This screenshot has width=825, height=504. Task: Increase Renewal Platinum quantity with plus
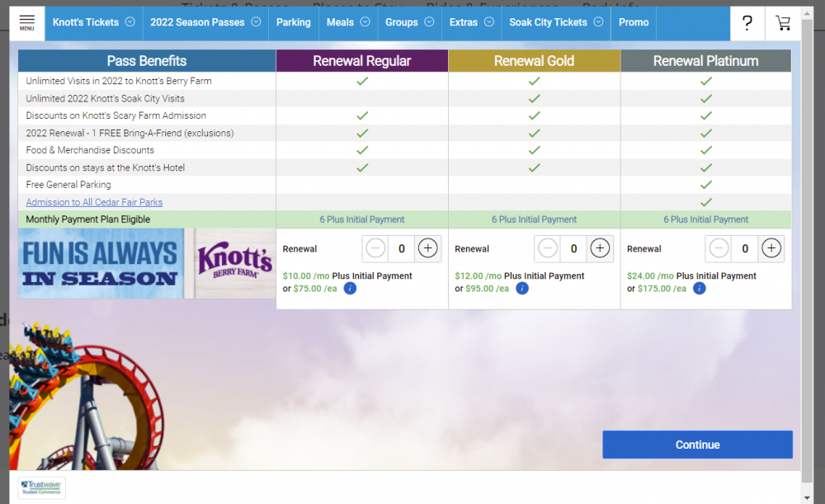pos(771,248)
